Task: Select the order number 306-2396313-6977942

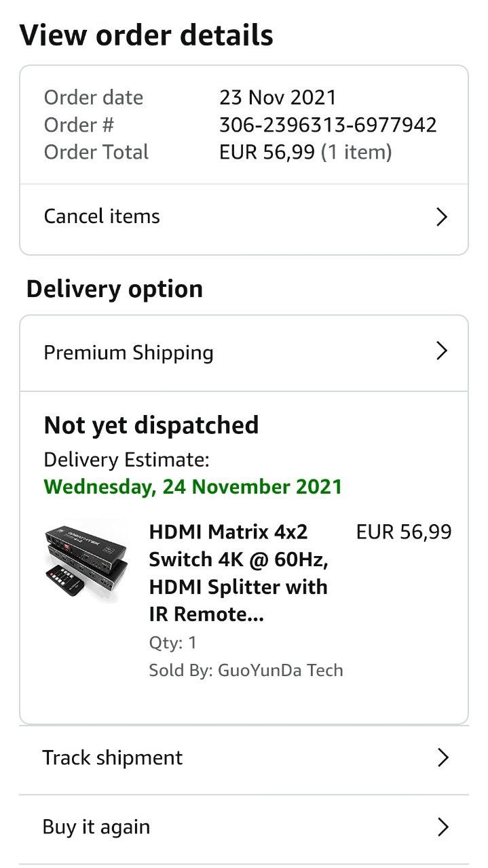Action: [x=328, y=125]
